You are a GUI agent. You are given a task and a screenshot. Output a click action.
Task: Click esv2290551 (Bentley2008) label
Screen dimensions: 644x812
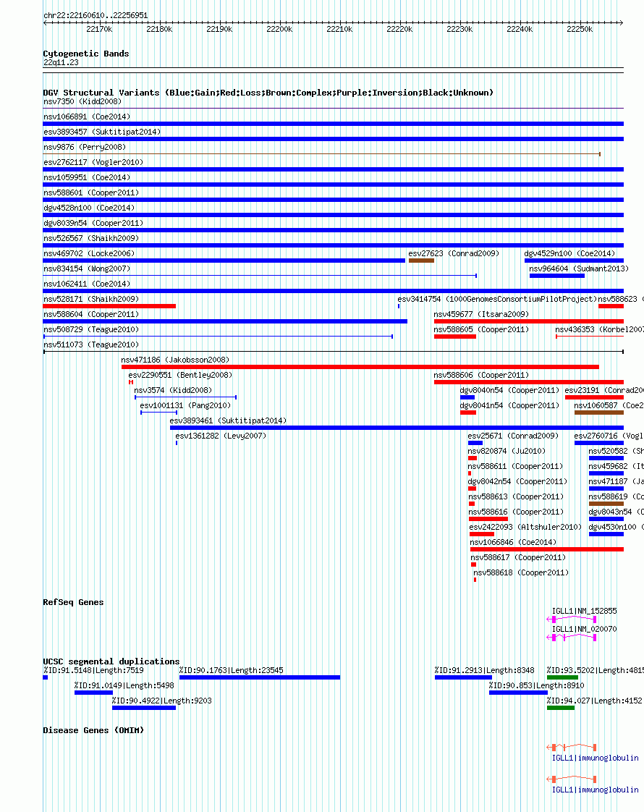(180, 375)
